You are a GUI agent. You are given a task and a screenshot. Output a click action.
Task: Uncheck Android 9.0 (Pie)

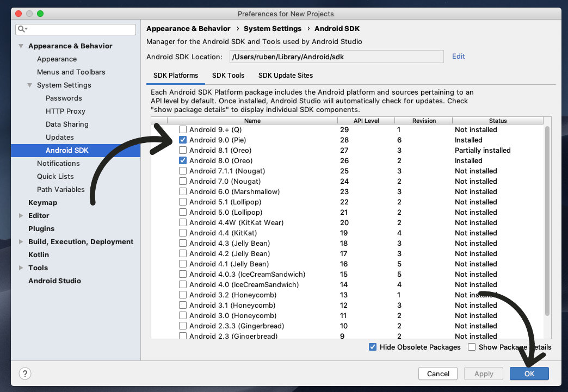(183, 140)
